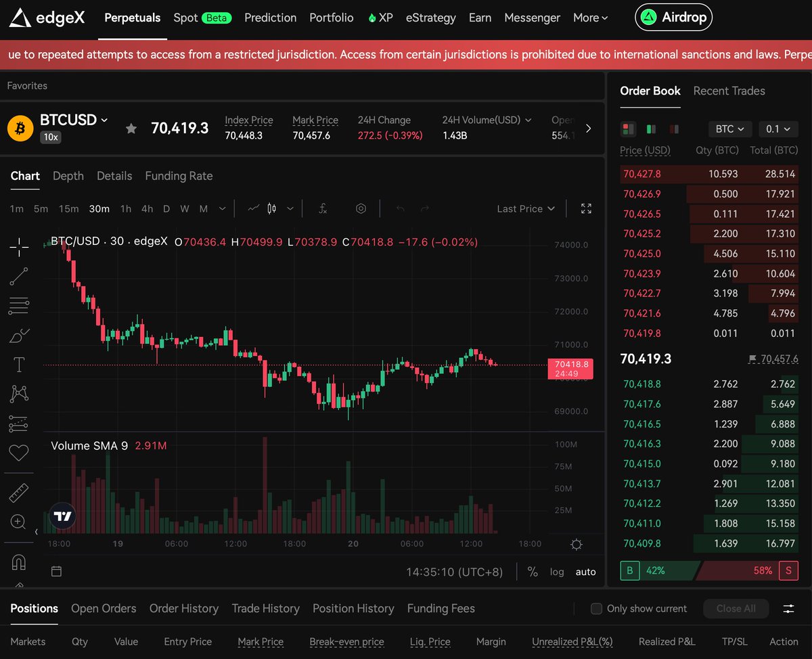812x659 pixels.
Task: Click the edgeX logo
Action: 47,18
